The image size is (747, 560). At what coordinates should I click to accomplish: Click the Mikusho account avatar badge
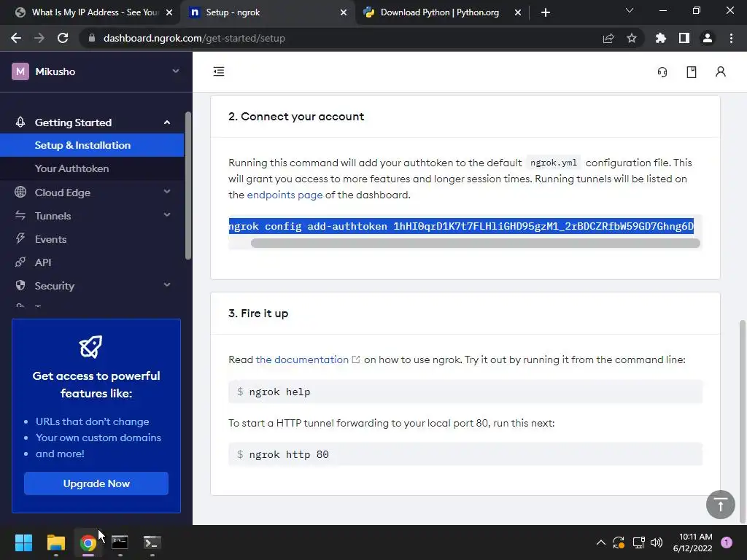coord(20,71)
